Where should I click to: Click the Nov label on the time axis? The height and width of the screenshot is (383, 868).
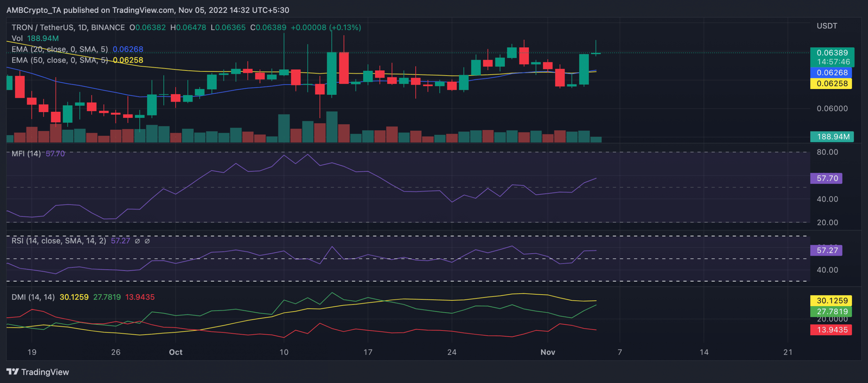click(x=548, y=352)
